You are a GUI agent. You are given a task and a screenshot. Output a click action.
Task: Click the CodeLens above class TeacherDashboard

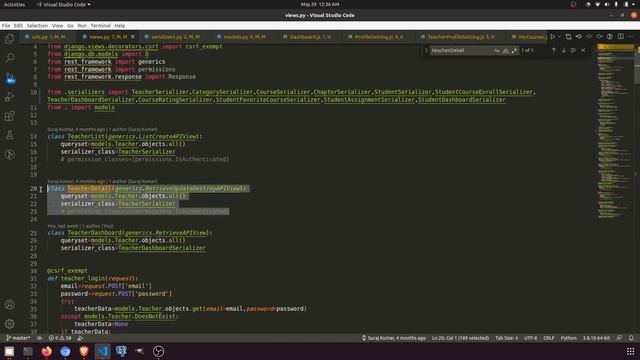(80, 226)
